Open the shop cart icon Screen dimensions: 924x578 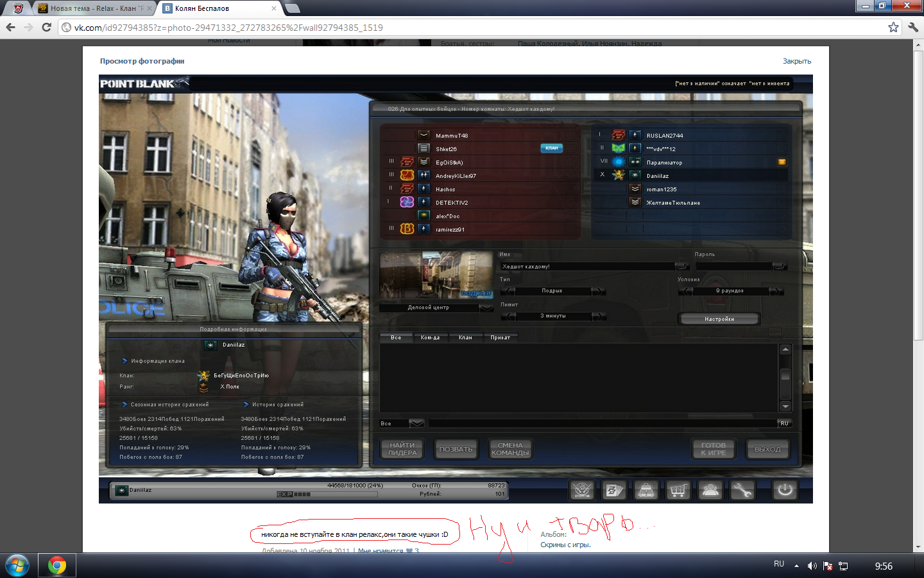click(678, 491)
